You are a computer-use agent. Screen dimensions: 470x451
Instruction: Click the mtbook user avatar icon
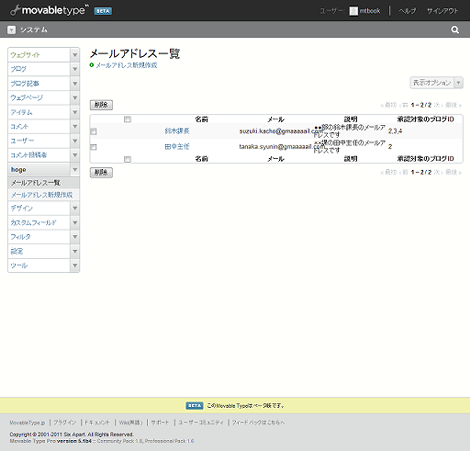click(x=353, y=11)
